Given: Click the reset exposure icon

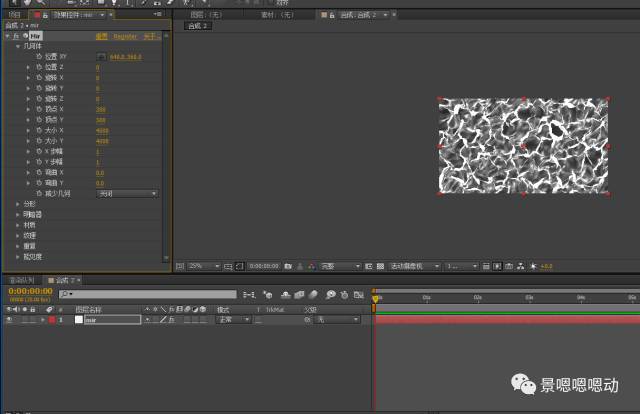Looking at the screenshot, I should pyautogui.click(x=533, y=266).
